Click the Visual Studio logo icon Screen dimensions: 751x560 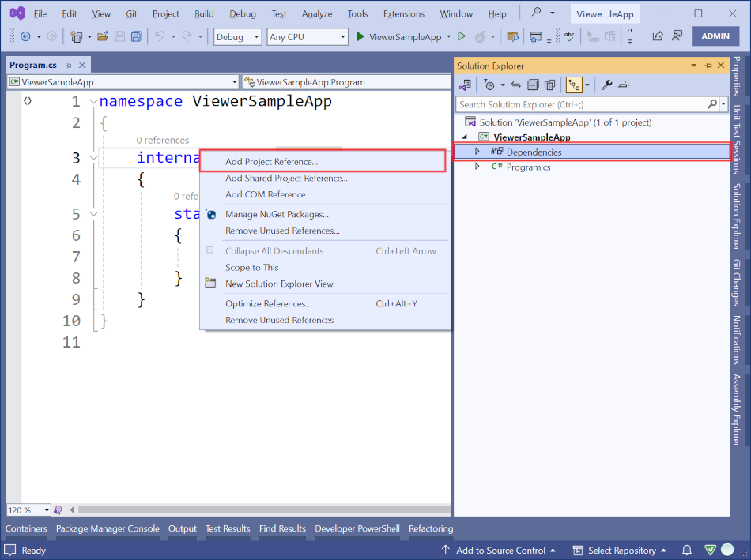(17, 13)
